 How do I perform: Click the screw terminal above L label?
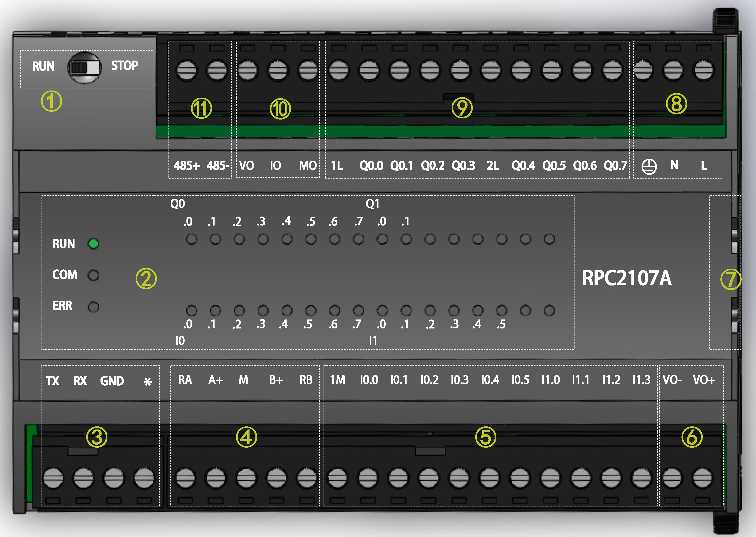(x=703, y=70)
